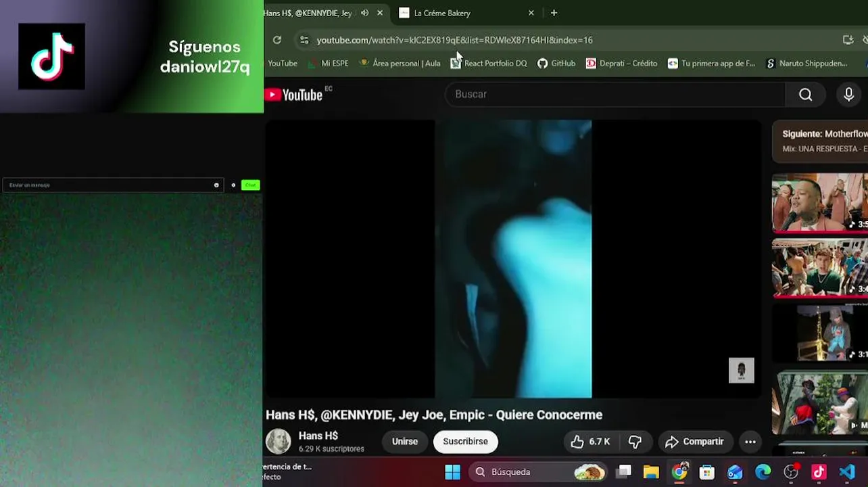The width and height of the screenshot is (868, 487).
Task: Click the video title Quiere Conocerme
Action: [434, 415]
